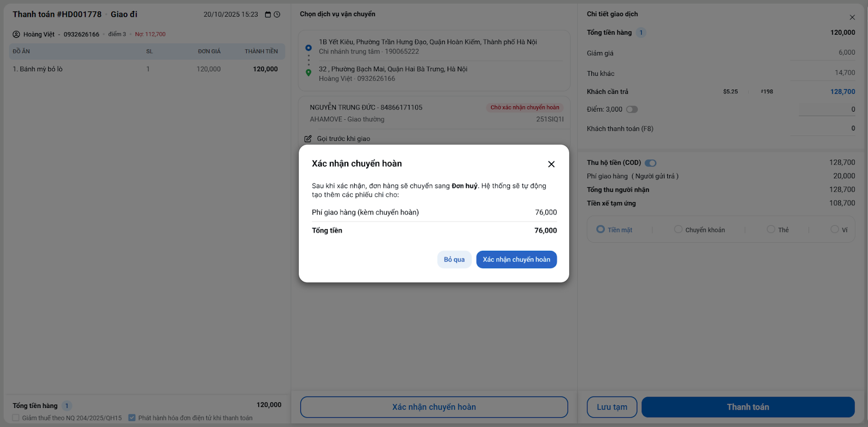
Task: Choose the Ví payment option
Action: (834, 229)
